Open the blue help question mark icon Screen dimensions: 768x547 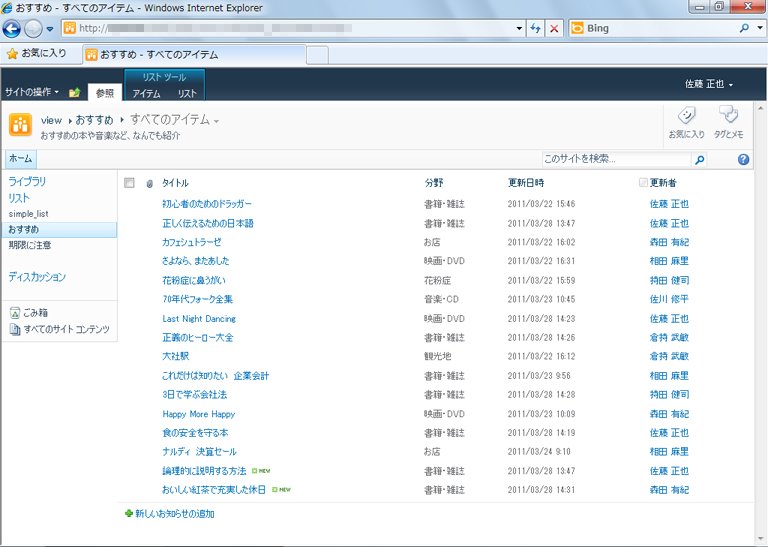(743, 159)
